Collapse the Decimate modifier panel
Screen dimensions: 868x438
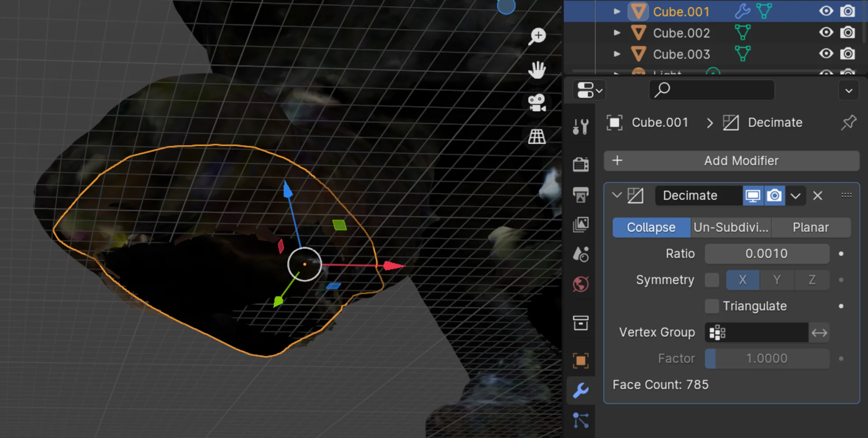pyautogui.click(x=617, y=196)
